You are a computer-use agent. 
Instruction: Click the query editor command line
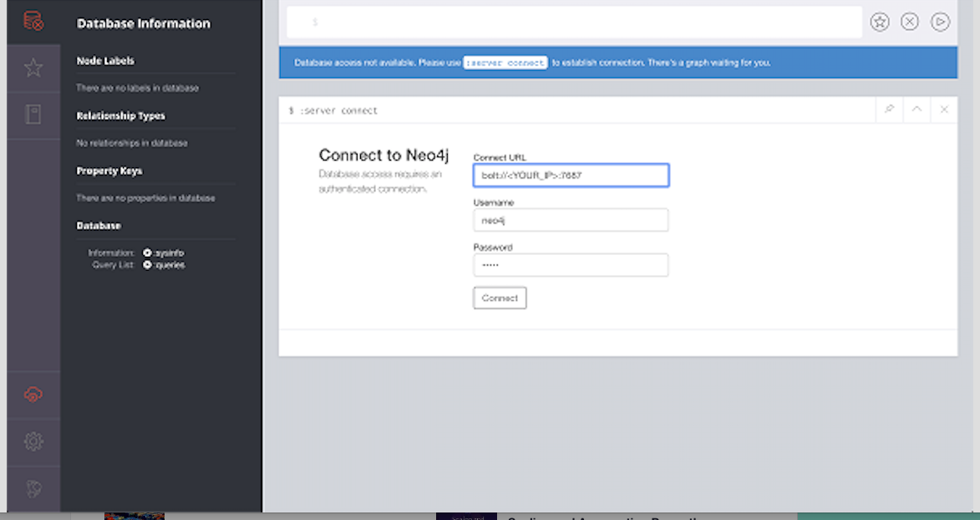(x=574, y=23)
